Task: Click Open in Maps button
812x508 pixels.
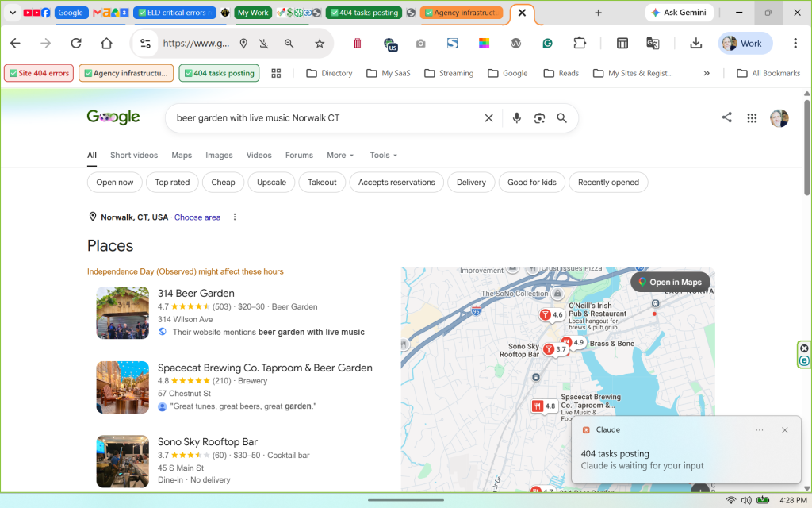Action: click(670, 282)
